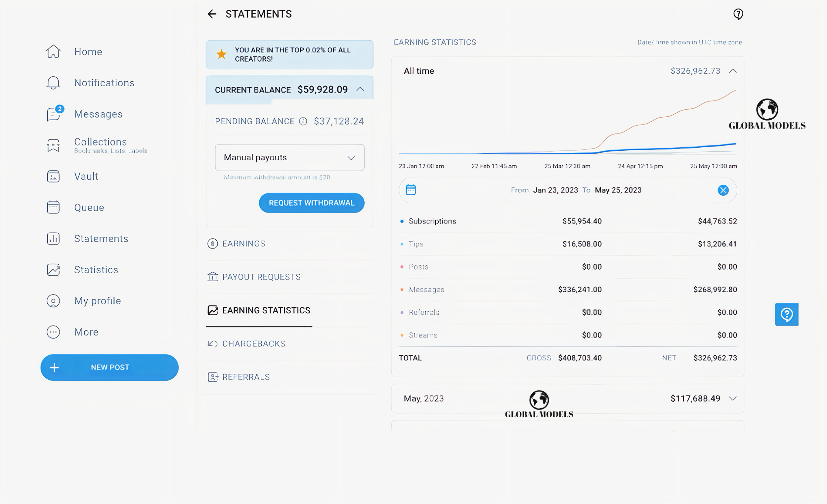Open the Manual payouts dropdown

290,158
